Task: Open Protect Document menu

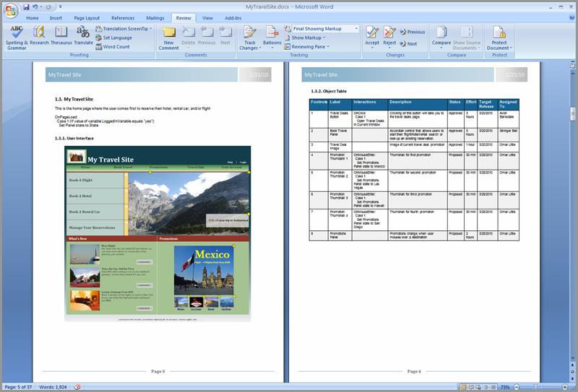Action: pyautogui.click(x=499, y=38)
